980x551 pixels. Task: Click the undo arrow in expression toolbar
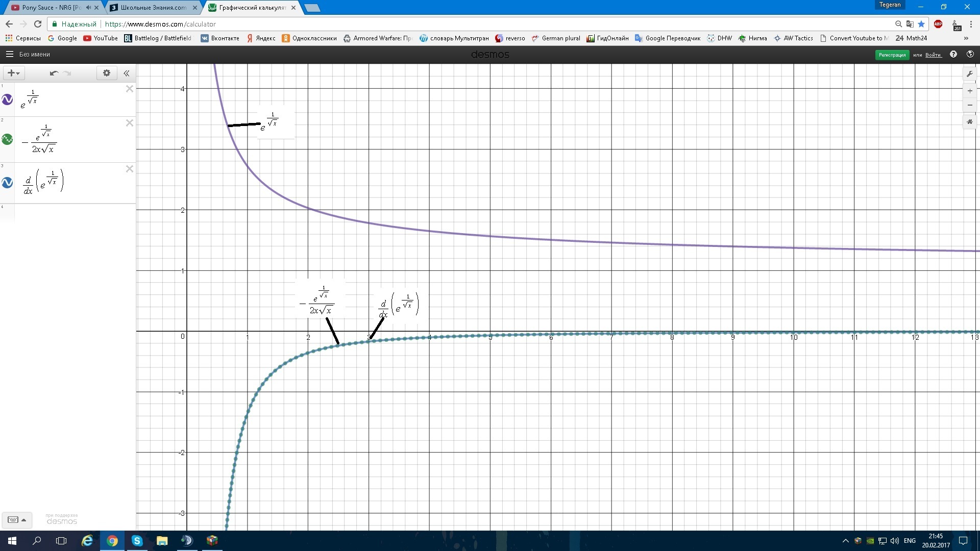point(54,73)
